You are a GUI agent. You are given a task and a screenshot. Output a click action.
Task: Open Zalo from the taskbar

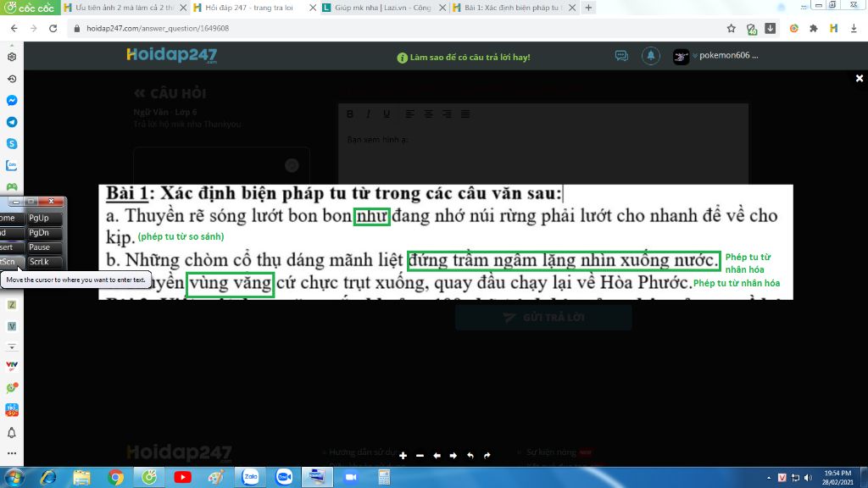(x=250, y=477)
